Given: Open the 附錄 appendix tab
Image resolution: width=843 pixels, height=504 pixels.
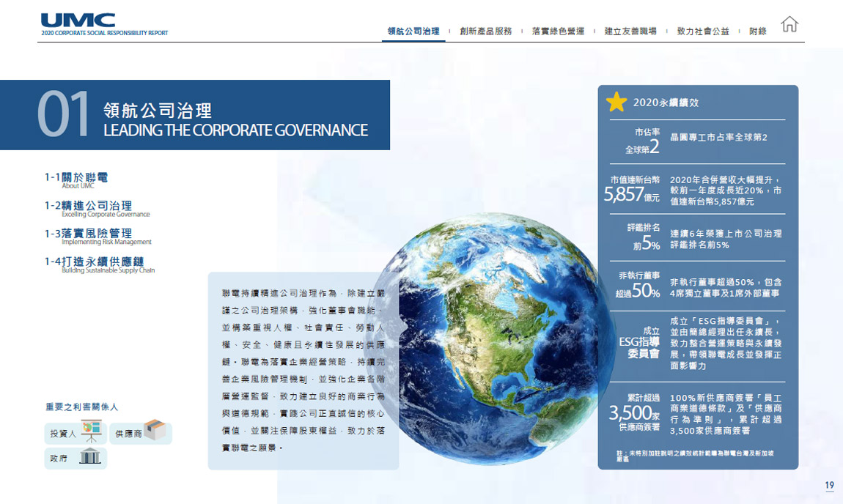Looking at the screenshot, I should coord(758,31).
